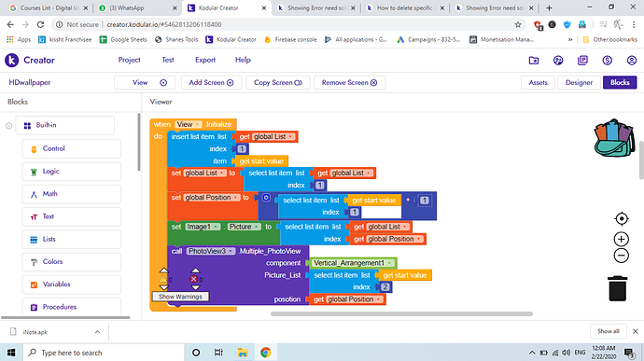
Task: Open the backpack icon in the viewer
Action: tap(614, 138)
